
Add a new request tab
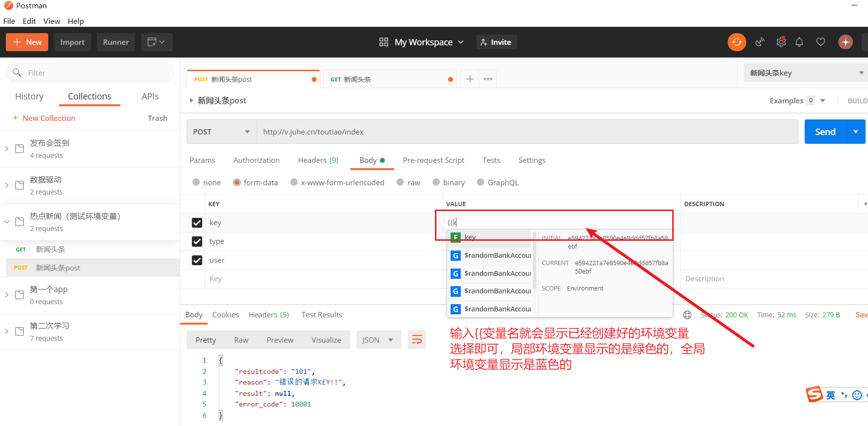tap(470, 79)
